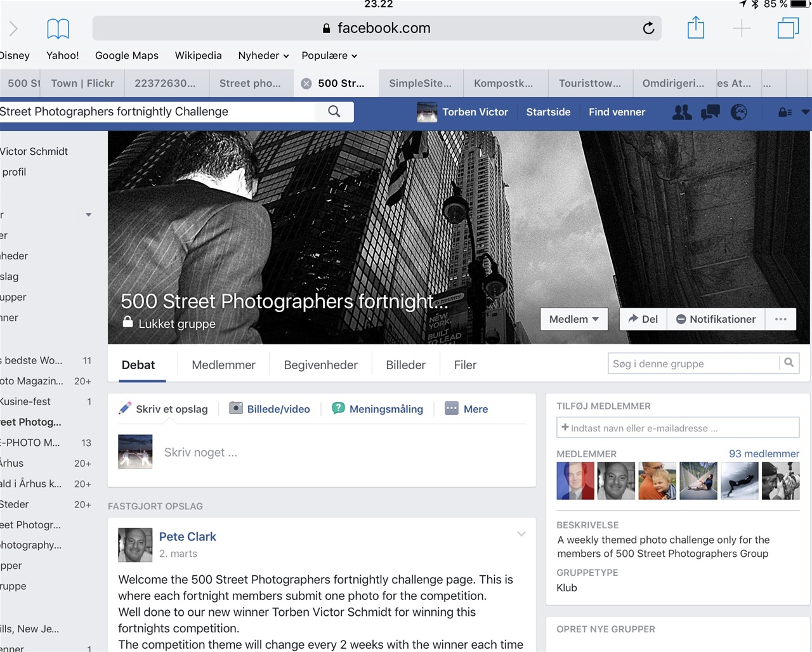Open 2. marts post timestamp
Screen dimensions: 812x652
pyautogui.click(x=178, y=554)
